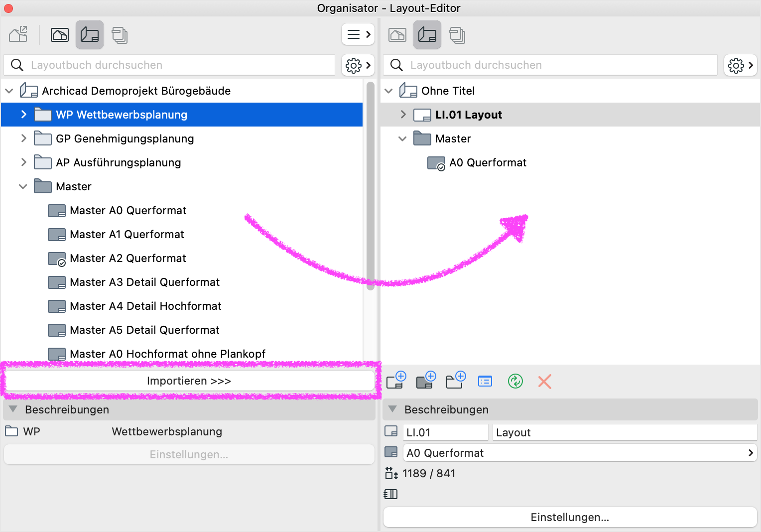Screen dimensions: 761x532
Task: Switch left panel to view map
Action: (60, 35)
